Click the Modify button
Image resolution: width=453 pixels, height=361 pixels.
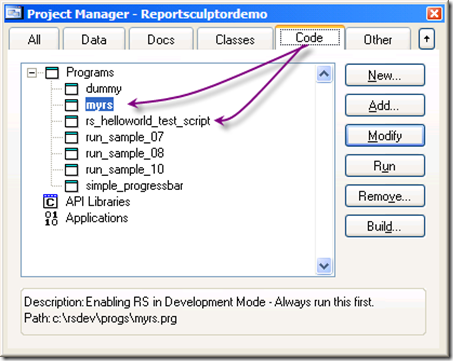pyautogui.click(x=385, y=136)
